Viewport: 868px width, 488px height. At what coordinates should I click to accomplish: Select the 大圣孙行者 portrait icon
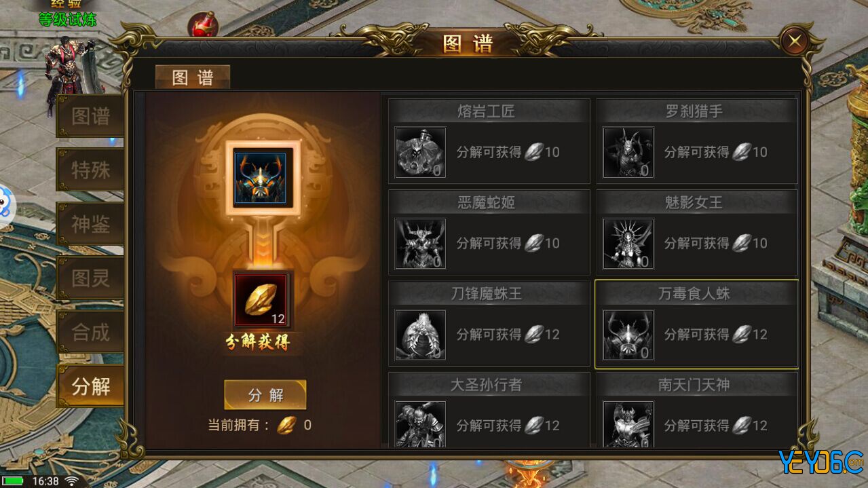[421, 424]
